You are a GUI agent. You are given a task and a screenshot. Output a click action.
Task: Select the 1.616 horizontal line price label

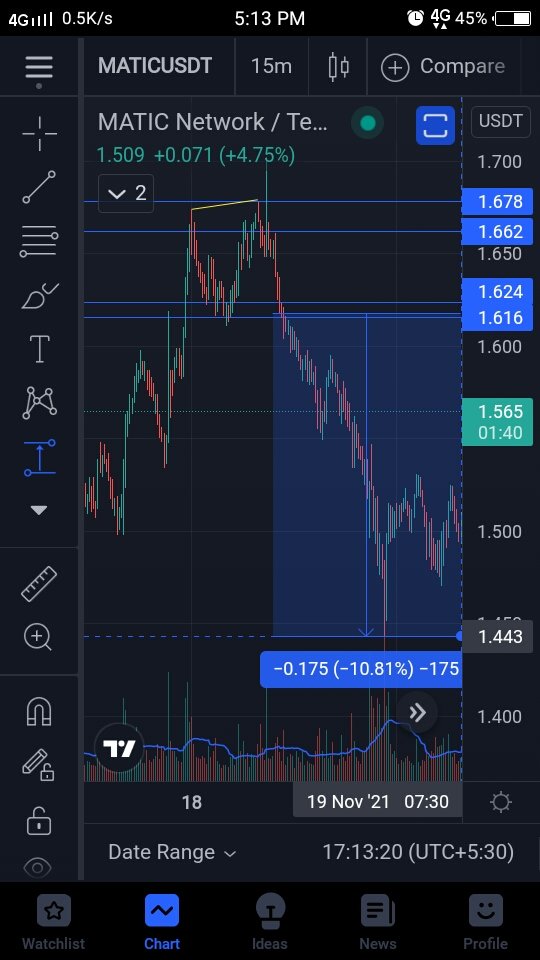coord(497,317)
